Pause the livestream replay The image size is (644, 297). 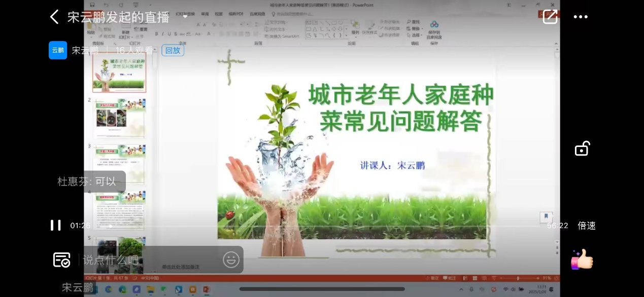(56, 226)
